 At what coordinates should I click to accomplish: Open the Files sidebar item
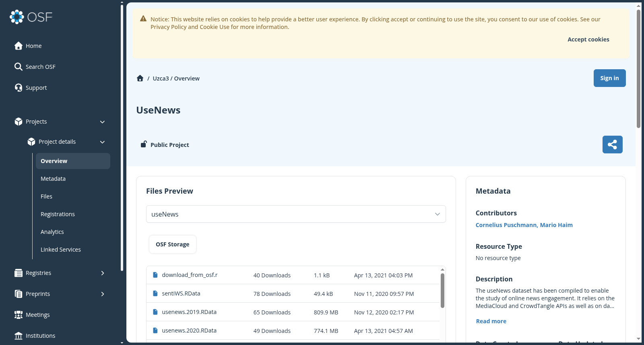[x=73, y=196]
